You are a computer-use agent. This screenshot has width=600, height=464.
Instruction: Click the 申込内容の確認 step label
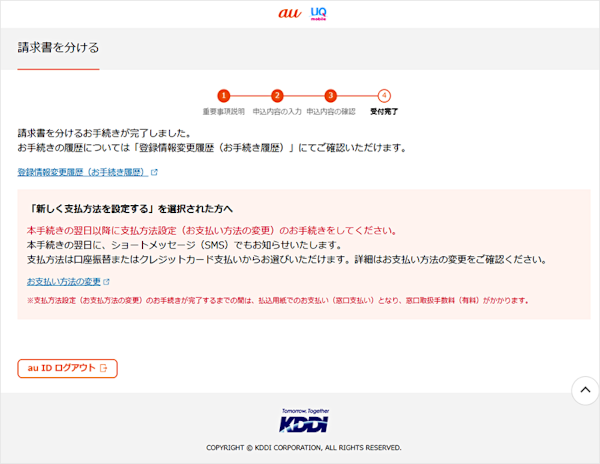[x=331, y=112]
